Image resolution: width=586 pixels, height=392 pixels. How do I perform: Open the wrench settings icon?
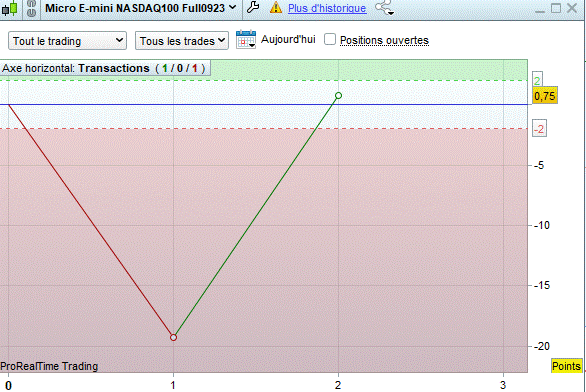click(253, 7)
